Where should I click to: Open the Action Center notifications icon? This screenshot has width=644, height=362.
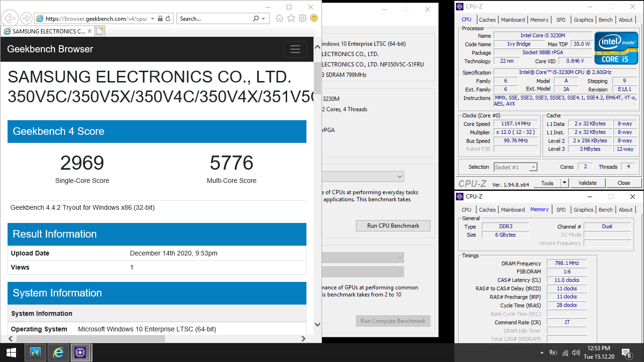click(627, 353)
